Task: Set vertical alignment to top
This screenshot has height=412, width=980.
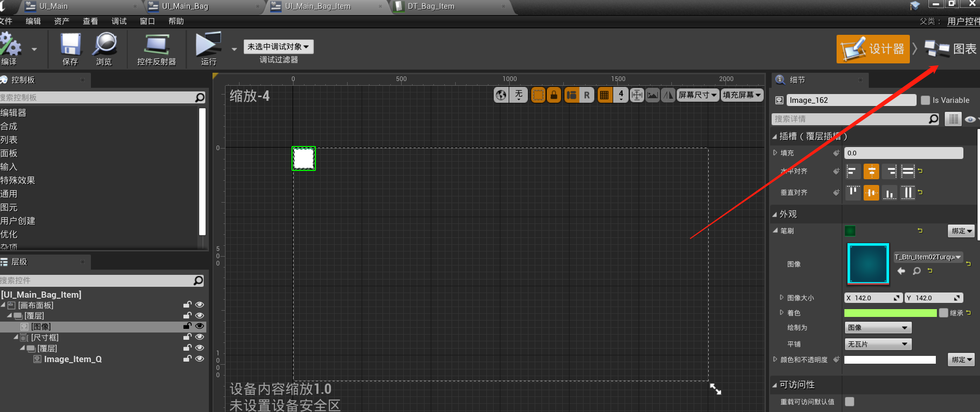Action: [853, 193]
